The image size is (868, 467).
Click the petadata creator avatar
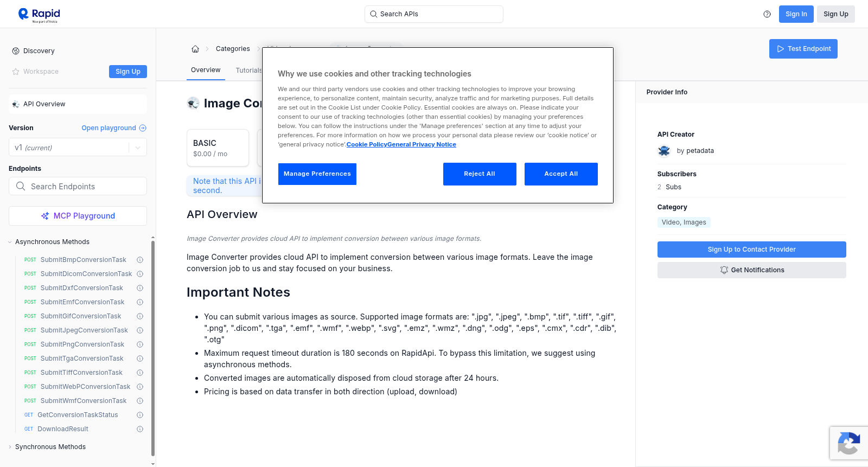(664, 151)
